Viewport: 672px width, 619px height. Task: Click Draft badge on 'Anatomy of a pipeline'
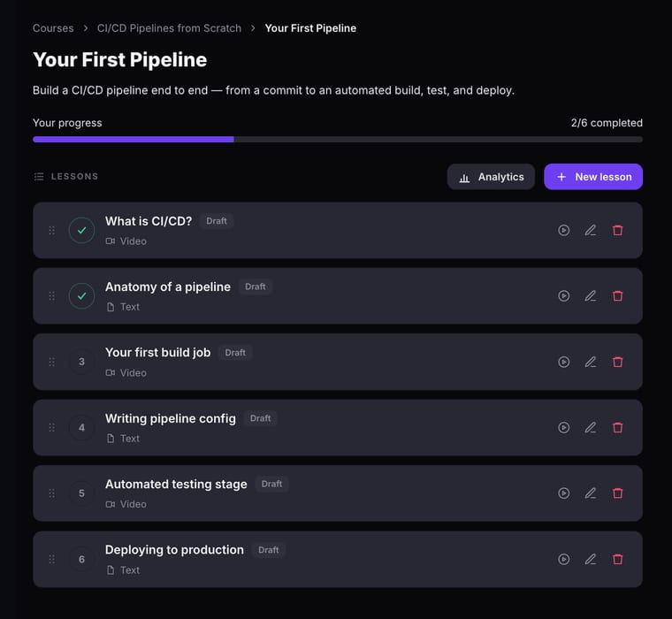pos(255,287)
